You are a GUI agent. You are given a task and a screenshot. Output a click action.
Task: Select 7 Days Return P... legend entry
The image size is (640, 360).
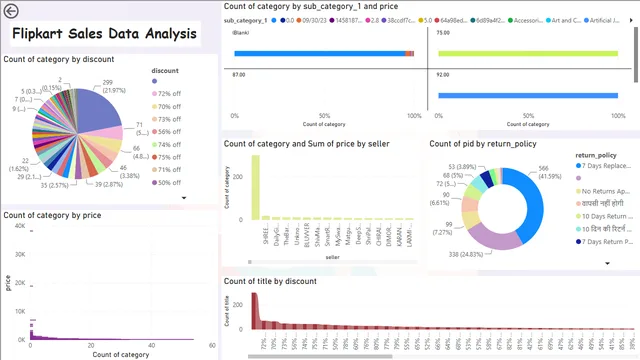(x=604, y=242)
